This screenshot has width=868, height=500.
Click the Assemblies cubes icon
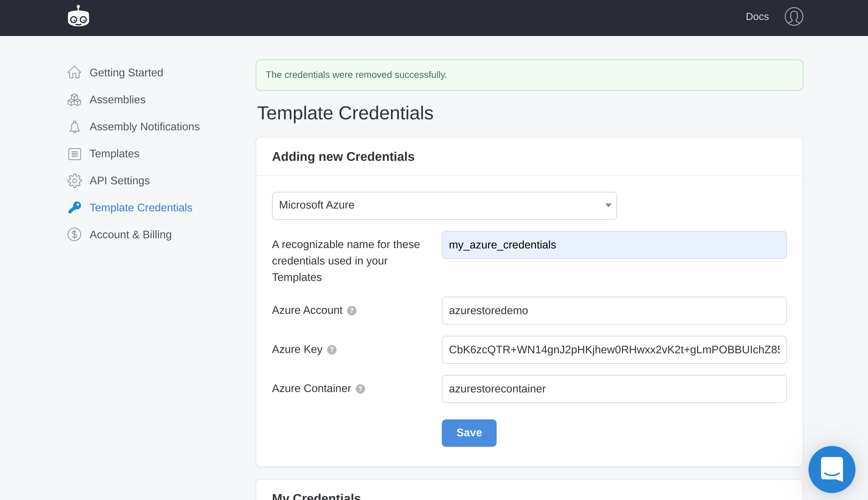click(x=74, y=100)
